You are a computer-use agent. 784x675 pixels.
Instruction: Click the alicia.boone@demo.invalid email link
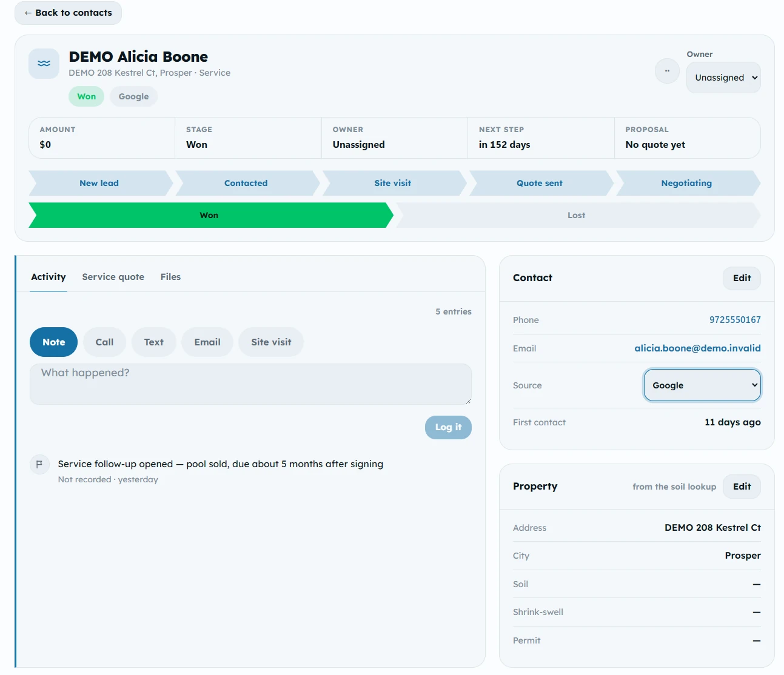coord(697,348)
